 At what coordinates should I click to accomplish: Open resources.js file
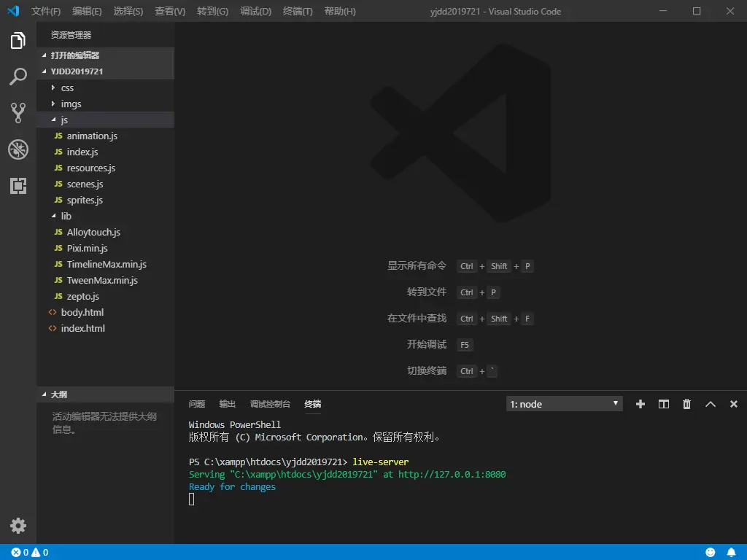click(105, 168)
